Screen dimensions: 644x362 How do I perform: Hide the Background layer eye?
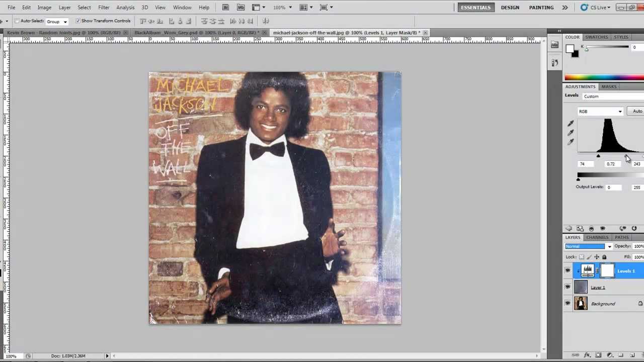pyautogui.click(x=568, y=304)
